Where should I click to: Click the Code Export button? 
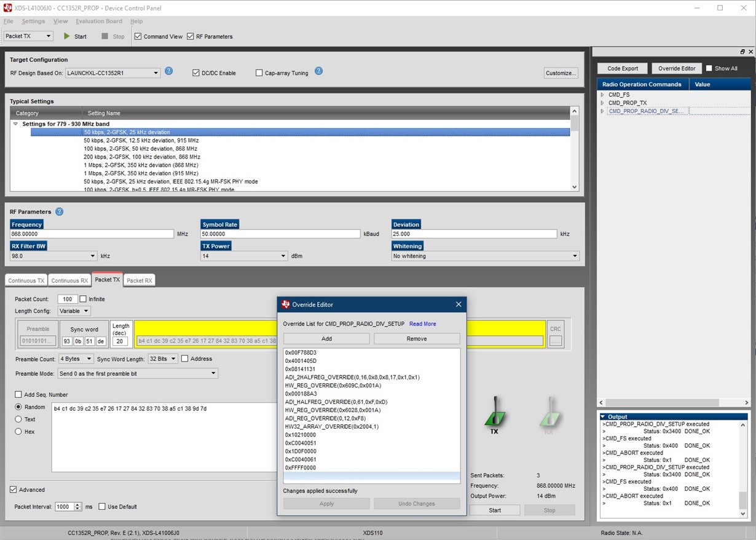point(623,68)
